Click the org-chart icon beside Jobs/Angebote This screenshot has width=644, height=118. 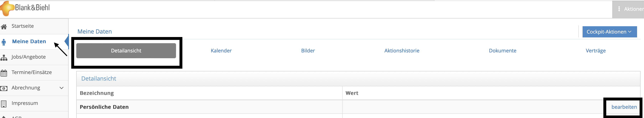tap(4, 58)
